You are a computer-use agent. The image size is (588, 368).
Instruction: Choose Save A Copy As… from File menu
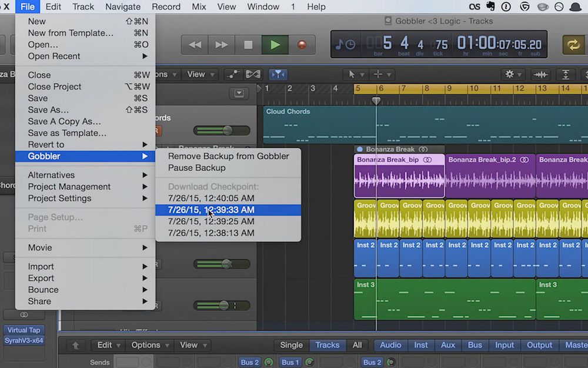click(x=85, y=121)
